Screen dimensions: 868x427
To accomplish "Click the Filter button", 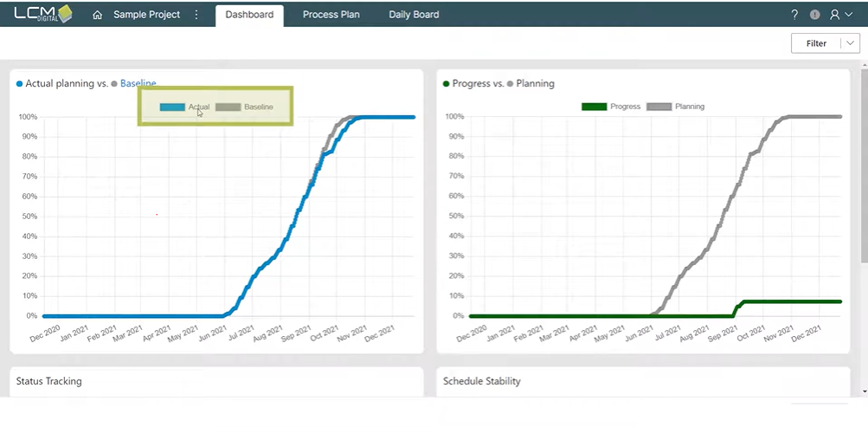I will (816, 43).
